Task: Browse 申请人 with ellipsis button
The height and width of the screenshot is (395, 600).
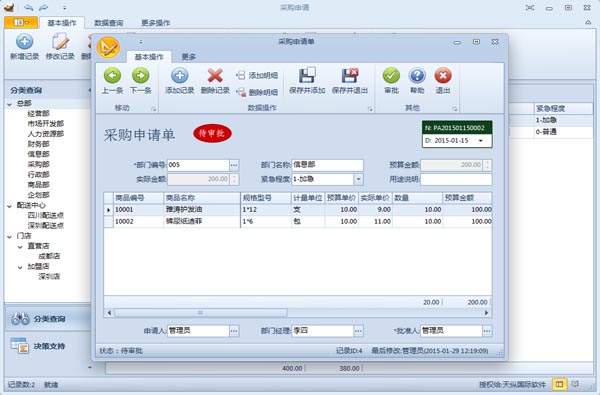Action: pos(234,331)
